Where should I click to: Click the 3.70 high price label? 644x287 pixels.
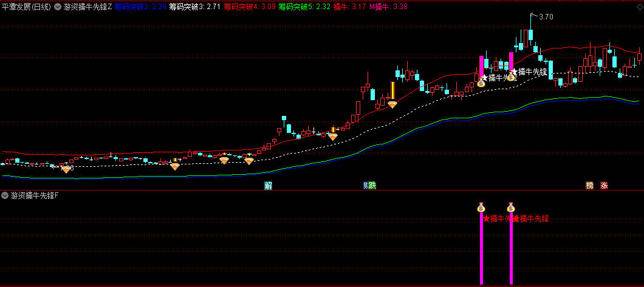[546, 17]
